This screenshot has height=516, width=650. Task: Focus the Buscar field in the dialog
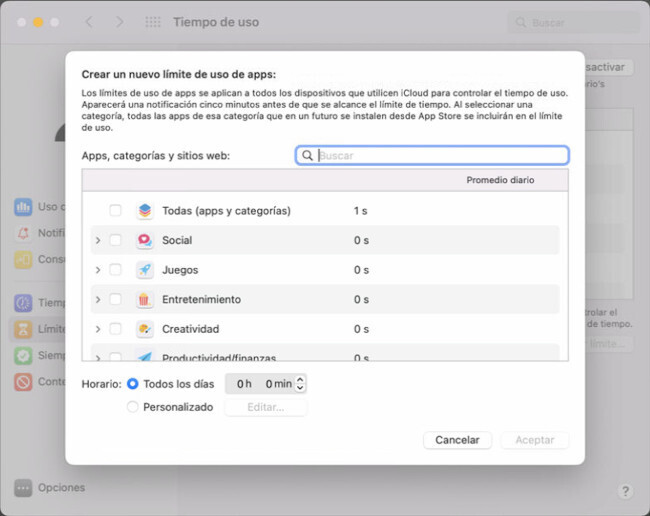[x=440, y=156]
